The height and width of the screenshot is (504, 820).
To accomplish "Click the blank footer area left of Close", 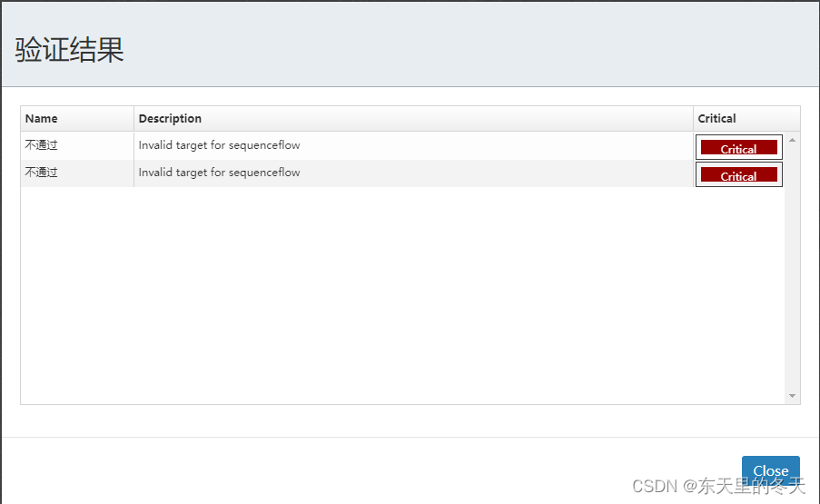I will (363, 470).
